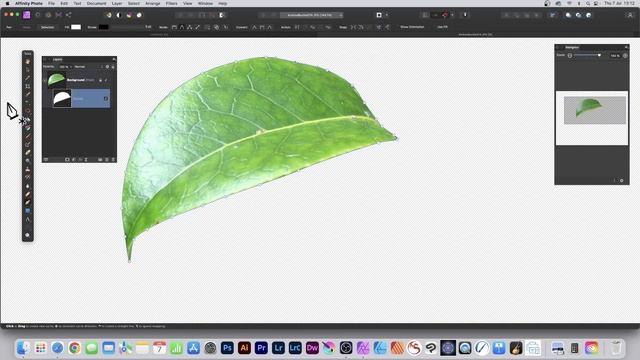Toggle the mask layer visibility checkbox
Viewport: 640px width, 360px height.
[106, 98]
